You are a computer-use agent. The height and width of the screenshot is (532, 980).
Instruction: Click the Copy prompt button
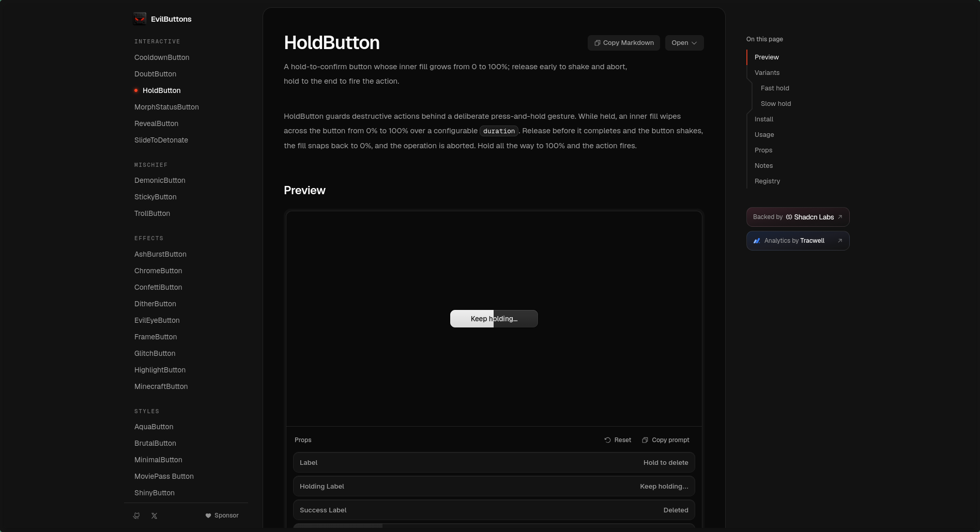coord(666,440)
